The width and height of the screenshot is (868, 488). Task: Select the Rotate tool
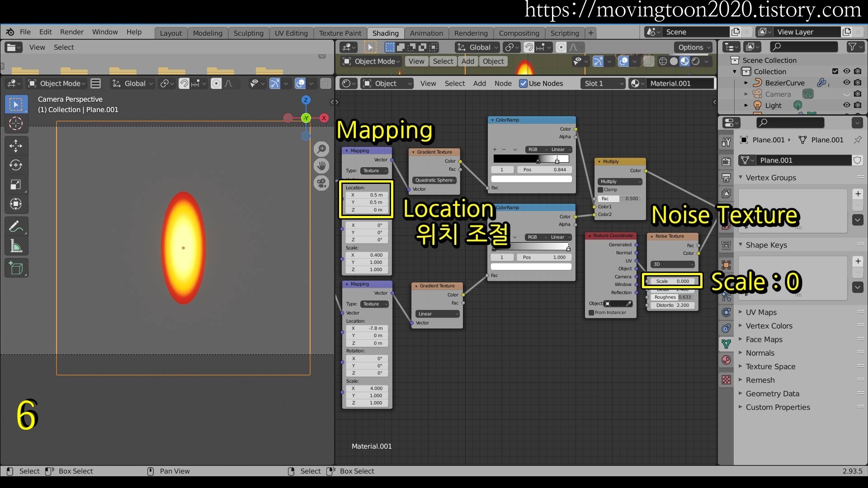point(16,165)
